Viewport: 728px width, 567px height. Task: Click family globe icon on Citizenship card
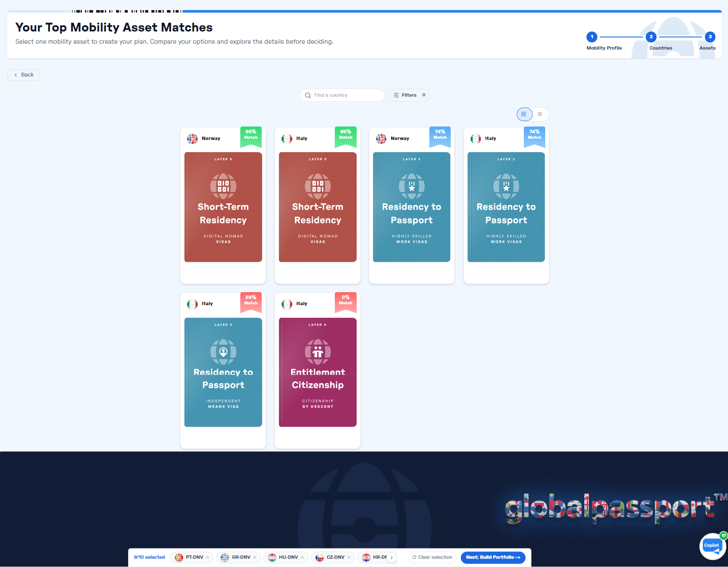point(318,352)
